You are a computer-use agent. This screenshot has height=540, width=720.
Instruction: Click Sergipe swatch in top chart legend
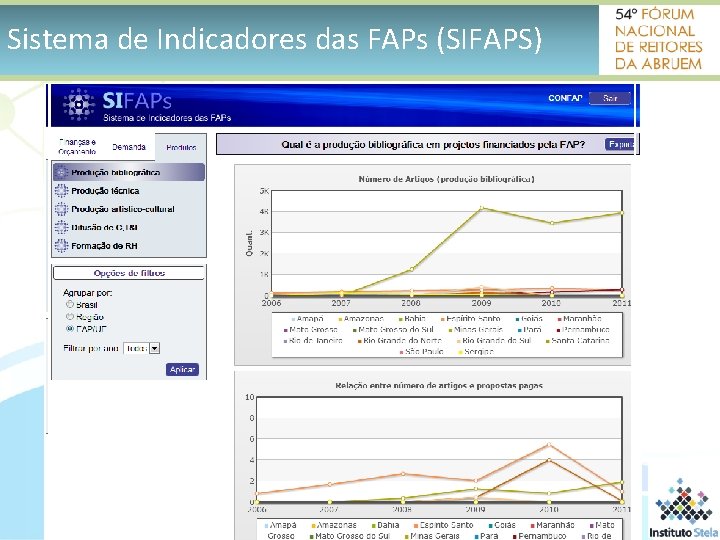click(x=461, y=352)
